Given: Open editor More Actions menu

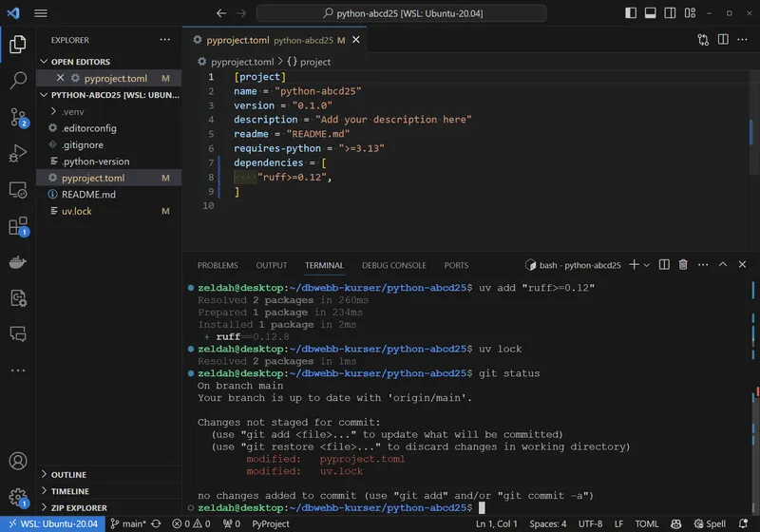Looking at the screenshot, I should click(742, 40).
